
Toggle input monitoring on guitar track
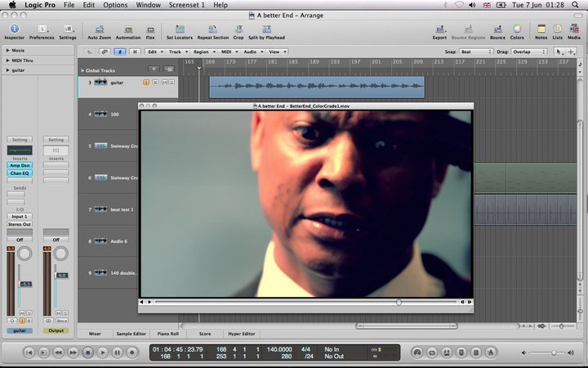tap(146, 83)
